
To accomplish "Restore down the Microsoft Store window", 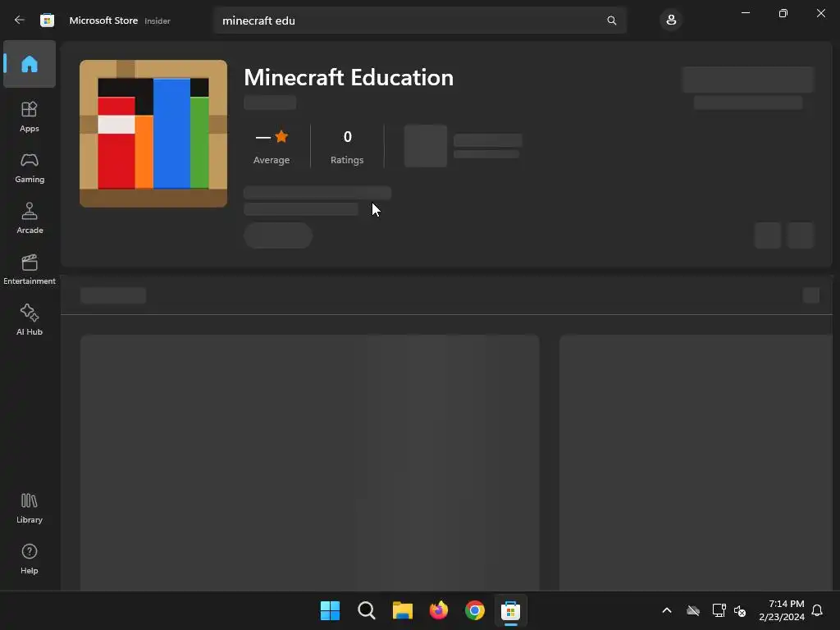I will (x=783, y=13).
